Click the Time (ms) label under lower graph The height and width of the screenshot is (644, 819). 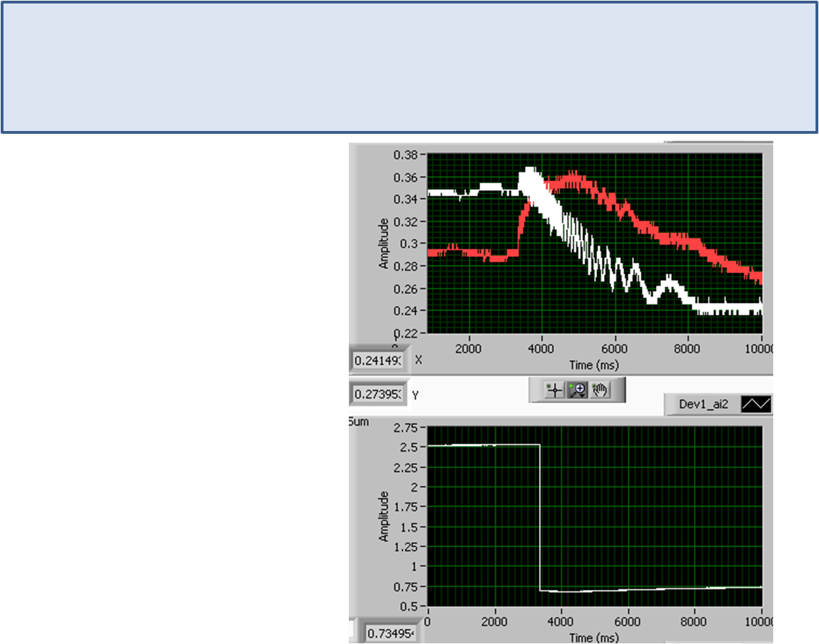595,636
